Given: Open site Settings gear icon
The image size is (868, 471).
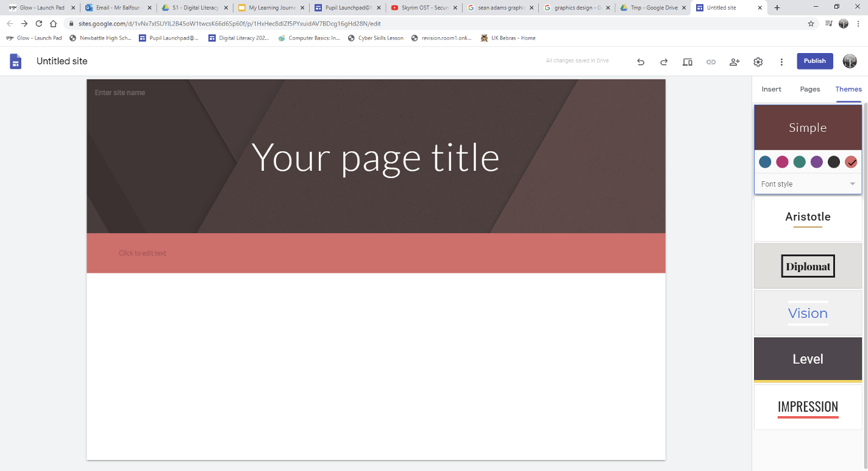Looking at the screenshot, I should [758, 62].
